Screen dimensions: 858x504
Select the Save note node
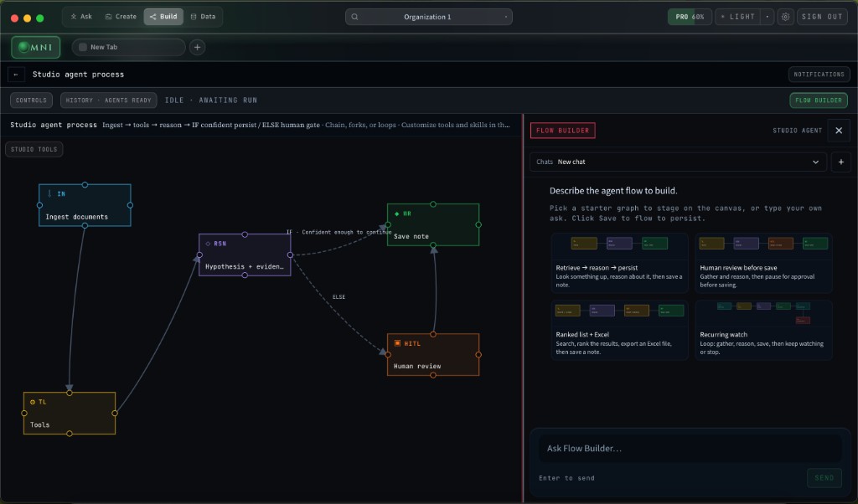(x=433, y=224)
